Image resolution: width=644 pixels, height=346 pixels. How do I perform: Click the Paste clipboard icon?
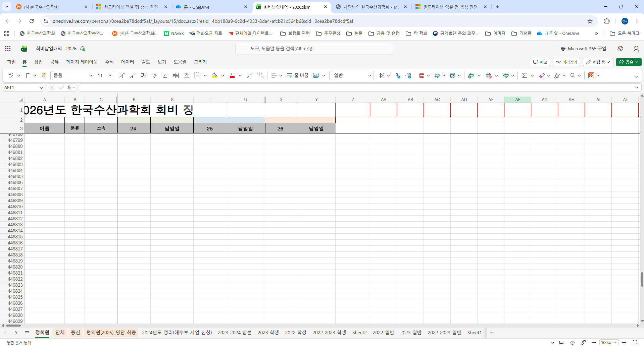coord(28,75)
